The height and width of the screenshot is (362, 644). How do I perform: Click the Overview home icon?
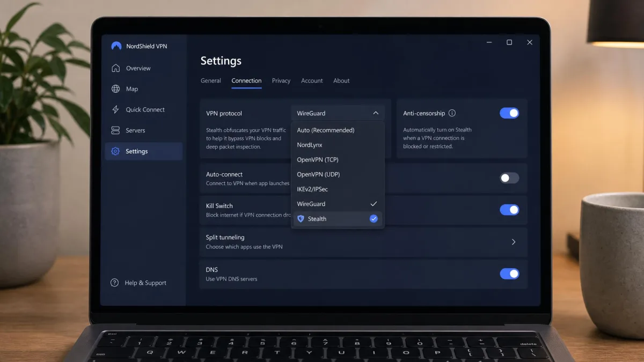click(115, 68)
